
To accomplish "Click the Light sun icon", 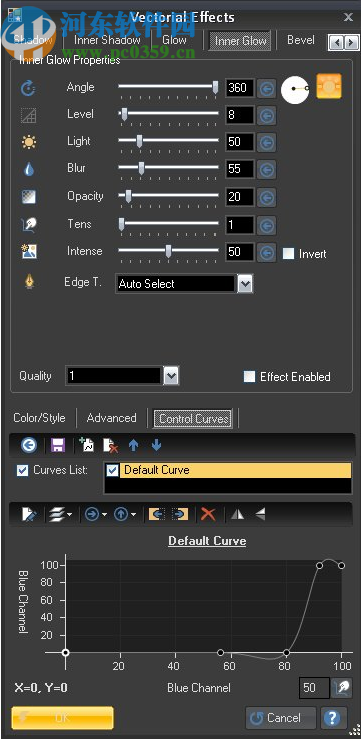I will tap(29, 142).
